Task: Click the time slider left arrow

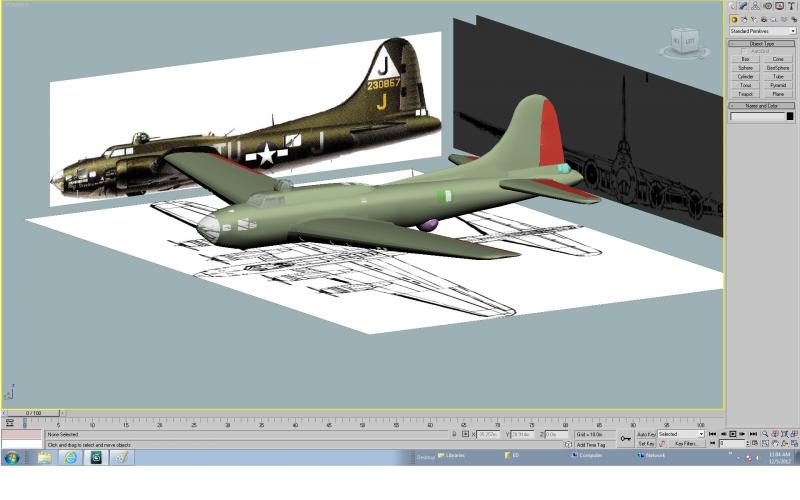Action: [4, 413]
